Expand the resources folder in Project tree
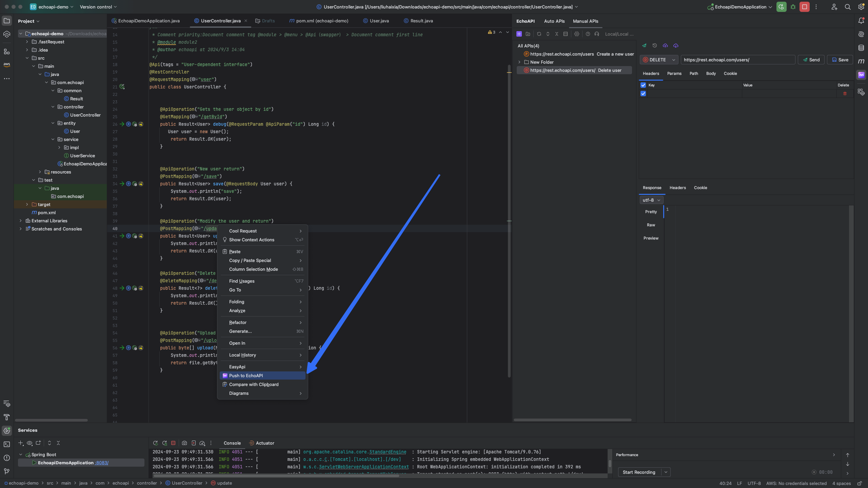Viewport: 868px width, 488px height. 40,172
